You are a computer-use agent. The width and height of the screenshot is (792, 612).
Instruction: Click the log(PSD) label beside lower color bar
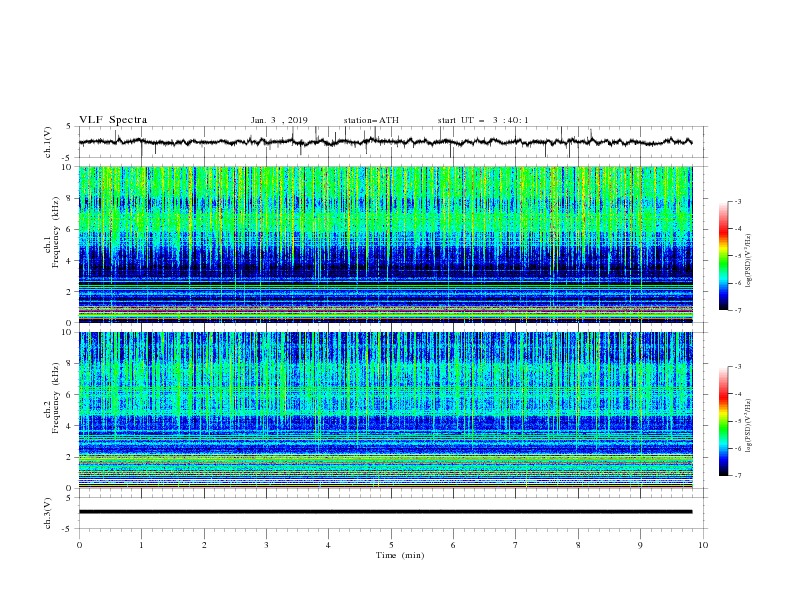(x=748, y=426)
